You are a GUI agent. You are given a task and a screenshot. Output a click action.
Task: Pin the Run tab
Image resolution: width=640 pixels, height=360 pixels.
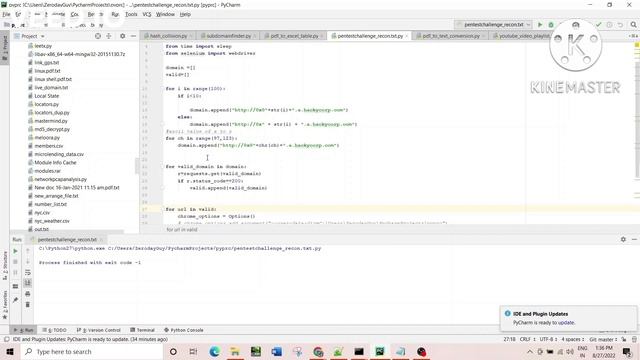tap(16, 300)
